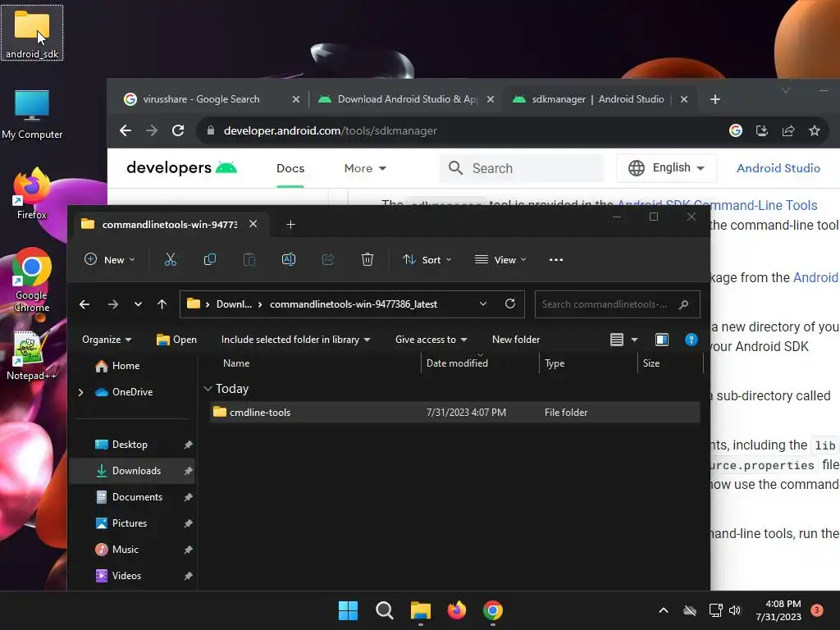Add a new File Explorer tab
The height and width of the screenshot is (630, 840).
291,225
